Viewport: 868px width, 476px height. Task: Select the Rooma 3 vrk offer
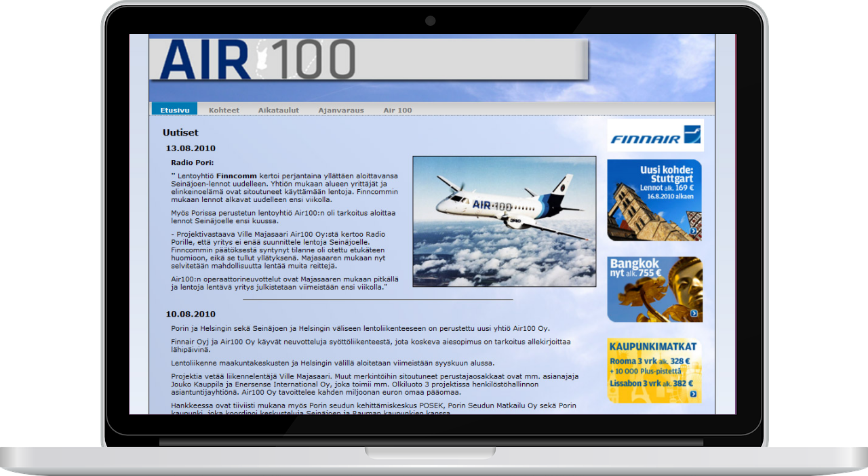pyautogui.click(x=649, y=361)
